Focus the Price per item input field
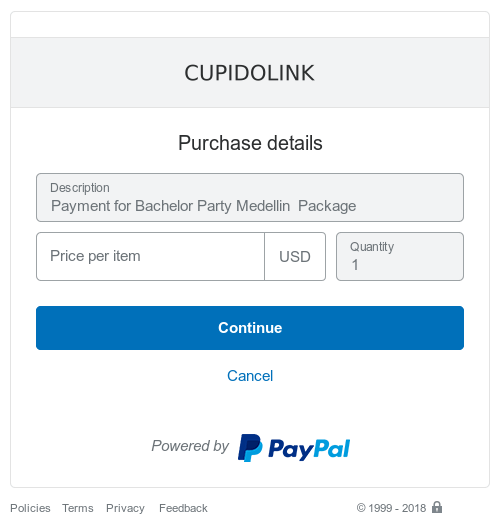 coord(150,256)
